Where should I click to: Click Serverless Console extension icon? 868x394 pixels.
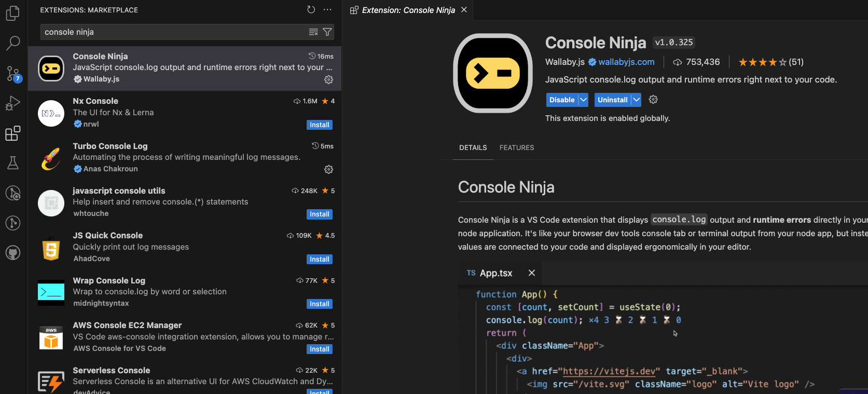pos(51,382)
